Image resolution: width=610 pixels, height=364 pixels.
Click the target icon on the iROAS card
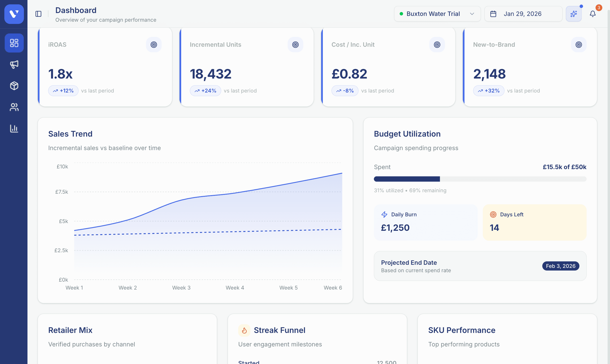154,45
